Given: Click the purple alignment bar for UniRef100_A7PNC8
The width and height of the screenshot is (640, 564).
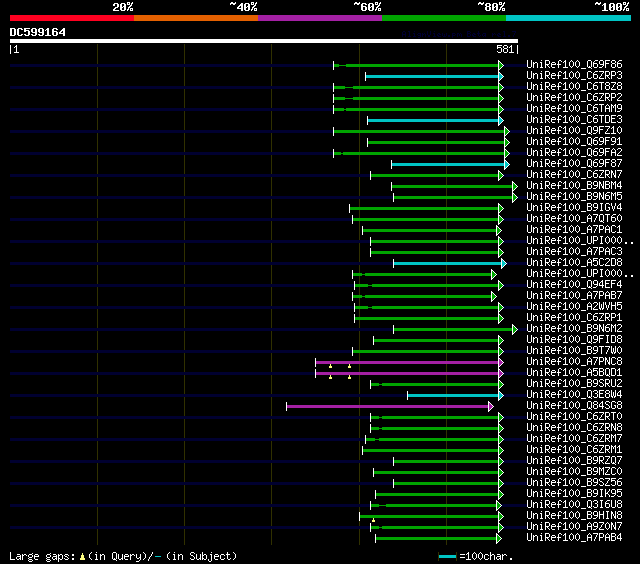Looking at the screenshot, I should [407, 362].
